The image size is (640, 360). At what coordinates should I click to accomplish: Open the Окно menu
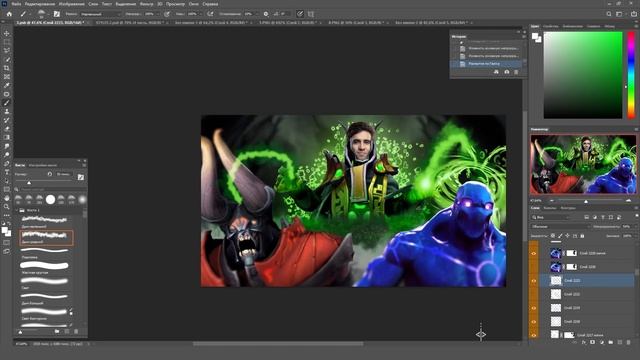point(193,4)
